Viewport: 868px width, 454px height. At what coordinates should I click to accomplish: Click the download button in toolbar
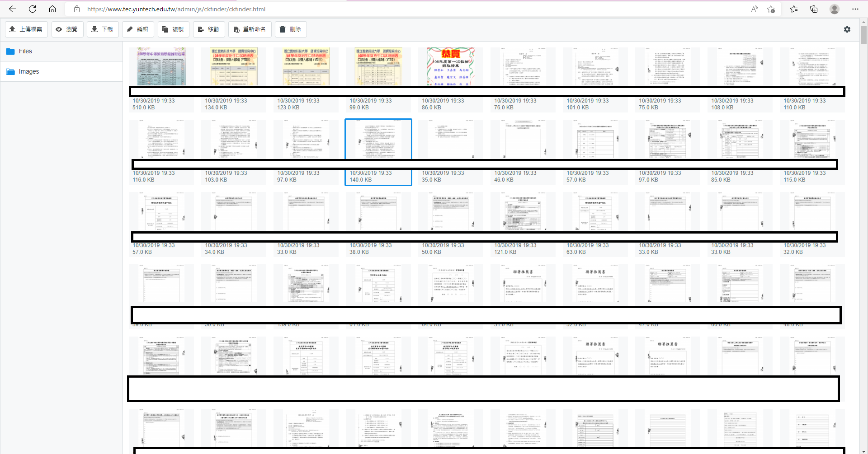coord(103,29)
